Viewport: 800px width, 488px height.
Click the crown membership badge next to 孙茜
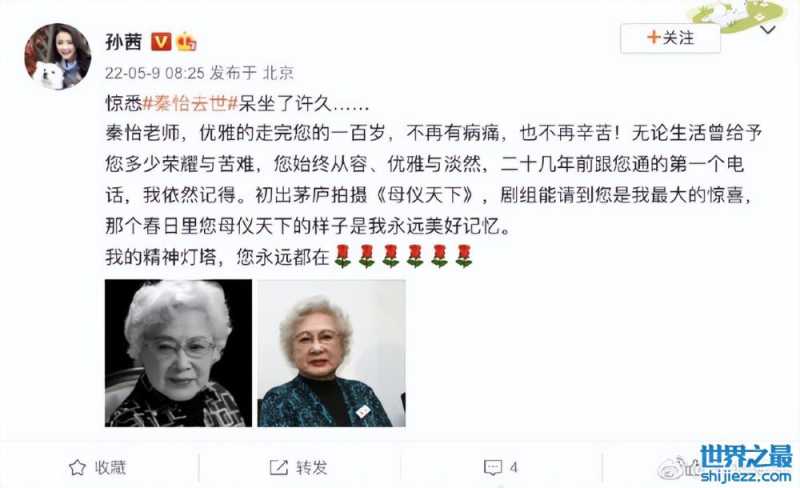(186, 42)
